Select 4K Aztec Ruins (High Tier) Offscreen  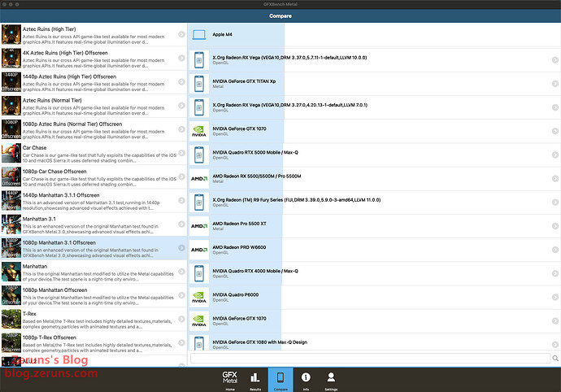pyautogui.click(x=89, y=58)
